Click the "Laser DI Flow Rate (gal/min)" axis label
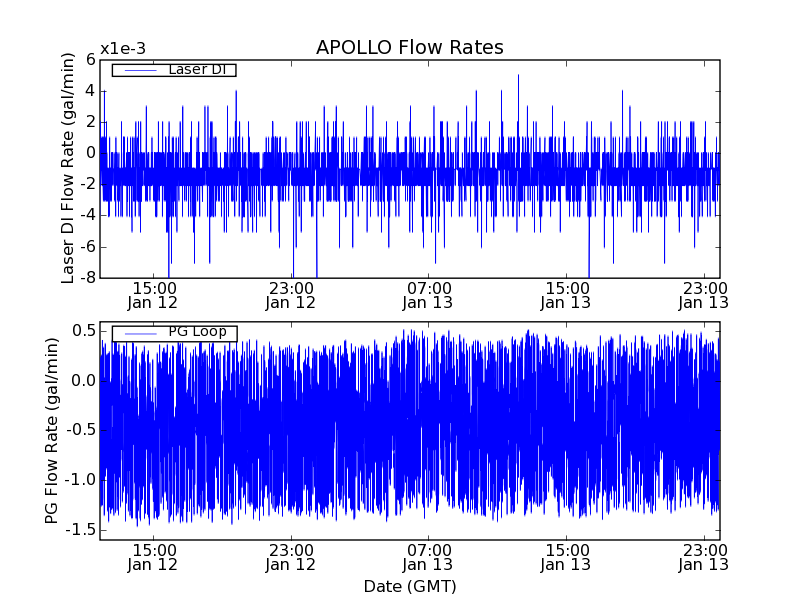 tap(68, 168)
